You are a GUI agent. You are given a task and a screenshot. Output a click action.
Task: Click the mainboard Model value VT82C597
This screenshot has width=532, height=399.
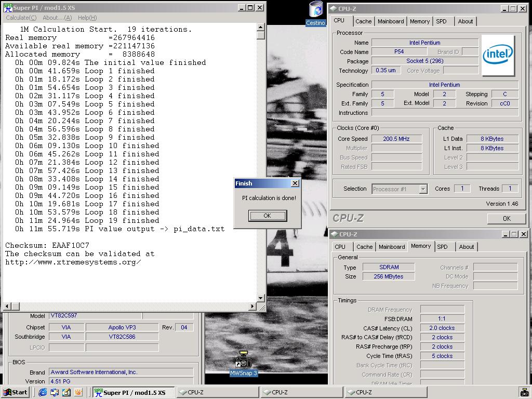coord(96,316)
